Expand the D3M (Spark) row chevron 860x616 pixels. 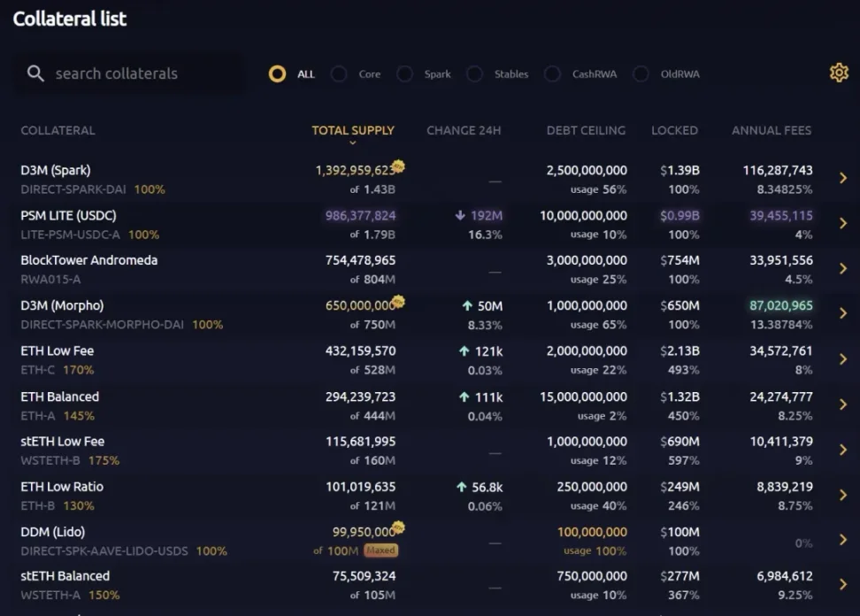click(x=842, y=178)
